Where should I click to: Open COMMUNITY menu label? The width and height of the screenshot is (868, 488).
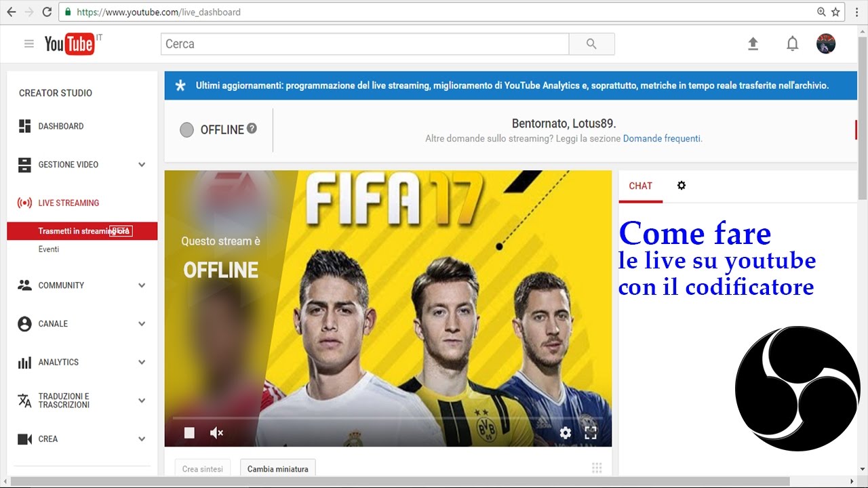point(61,285)
